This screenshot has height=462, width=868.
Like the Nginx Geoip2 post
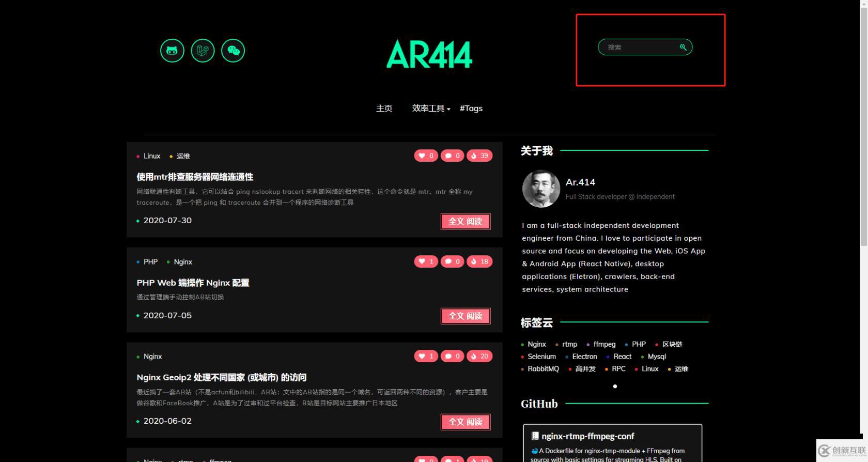click(x=426, y=356)
